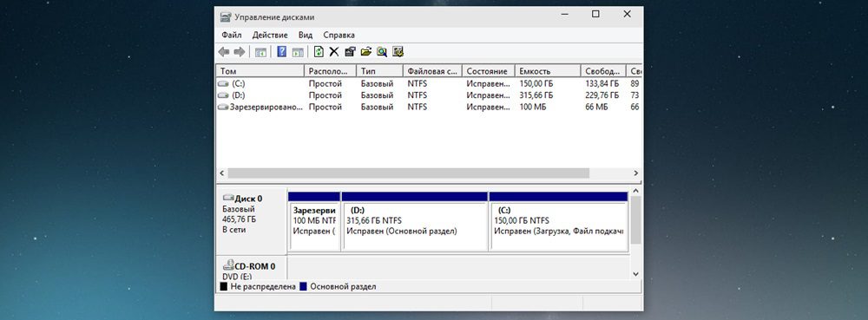Click the horizontal scrollbar left arrow
Image resolution: width=868 pixels, height=320 pixels.
[222, 173]
